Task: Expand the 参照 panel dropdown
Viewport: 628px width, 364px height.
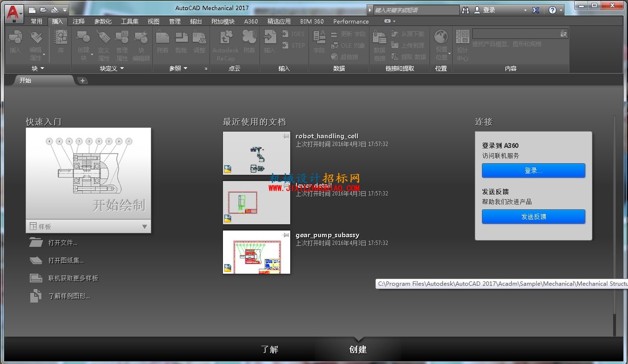Action: [178, 69]
